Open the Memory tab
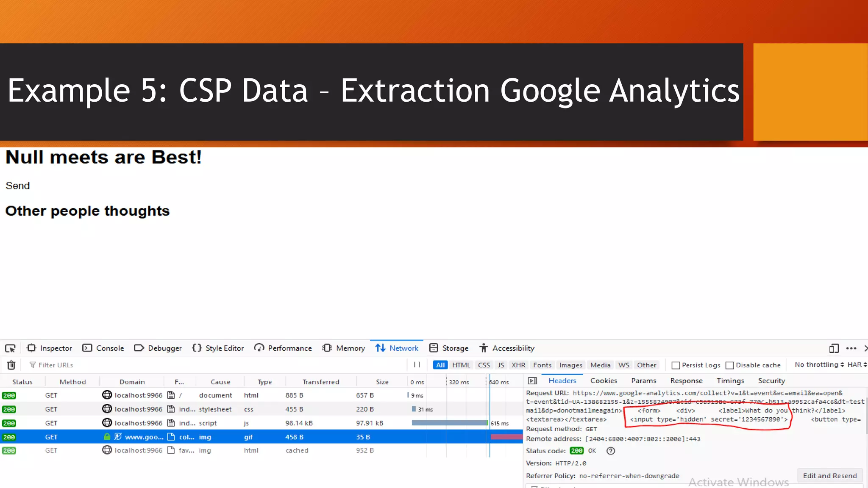Screen dimensions: 868x488 [343, 348]
